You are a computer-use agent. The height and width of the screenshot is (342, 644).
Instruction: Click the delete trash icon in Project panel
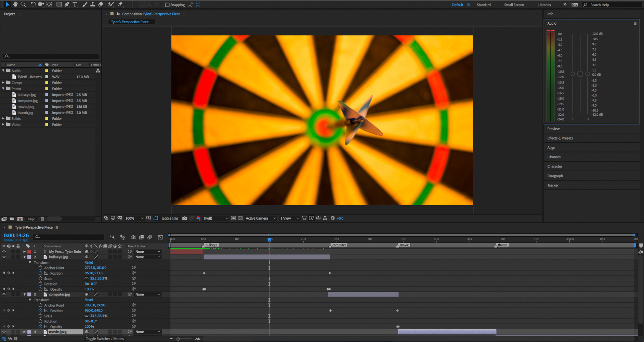42,219
